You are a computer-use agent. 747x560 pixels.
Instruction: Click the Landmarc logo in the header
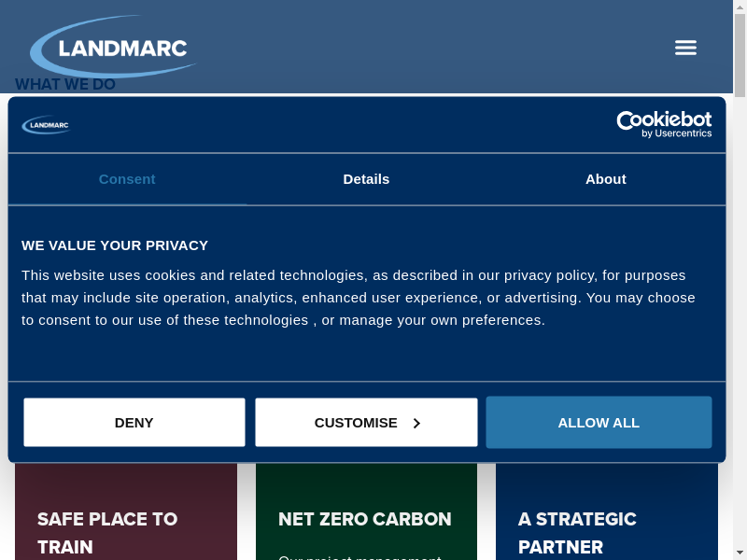click(112, 47)
